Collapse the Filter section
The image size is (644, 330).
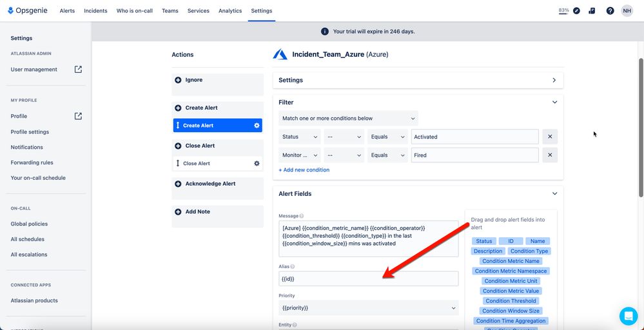tap(554, 102)
